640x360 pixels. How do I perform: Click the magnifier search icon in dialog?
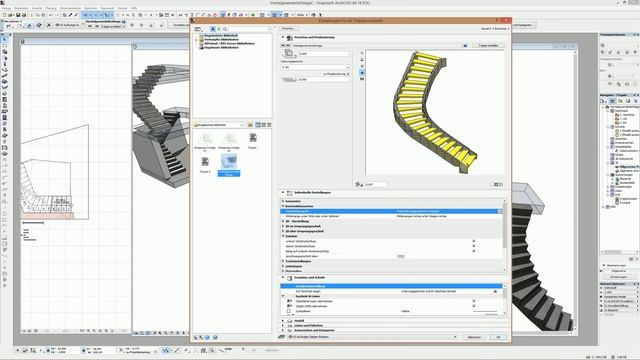pos(225,29)
